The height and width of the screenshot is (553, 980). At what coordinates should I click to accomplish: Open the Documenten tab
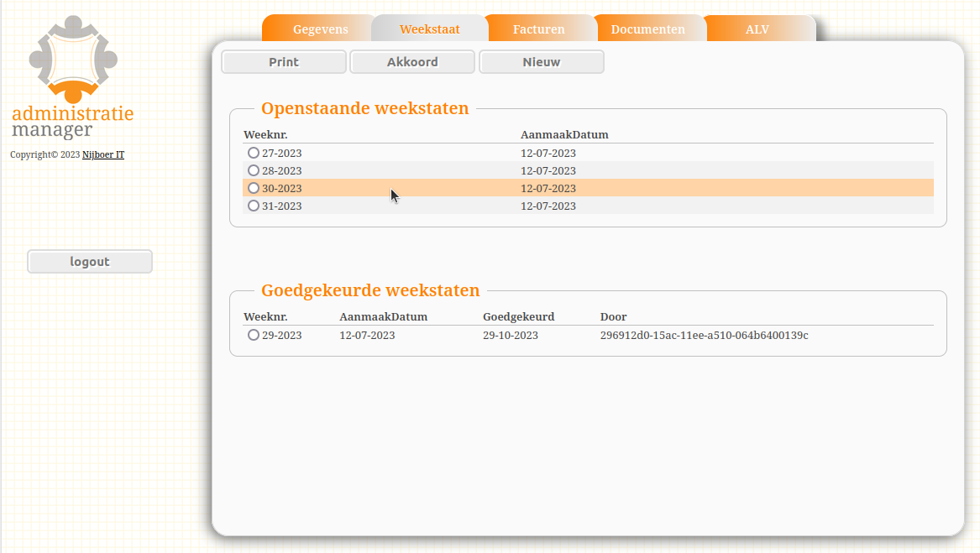click(x=647, y=29)
